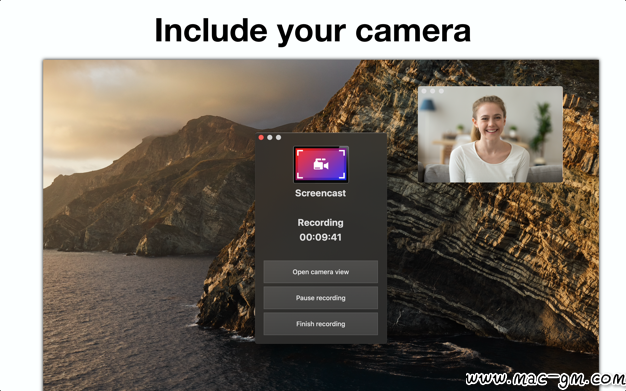
Task: Zoom the Screencast control window
Action: tap(279, 137)
